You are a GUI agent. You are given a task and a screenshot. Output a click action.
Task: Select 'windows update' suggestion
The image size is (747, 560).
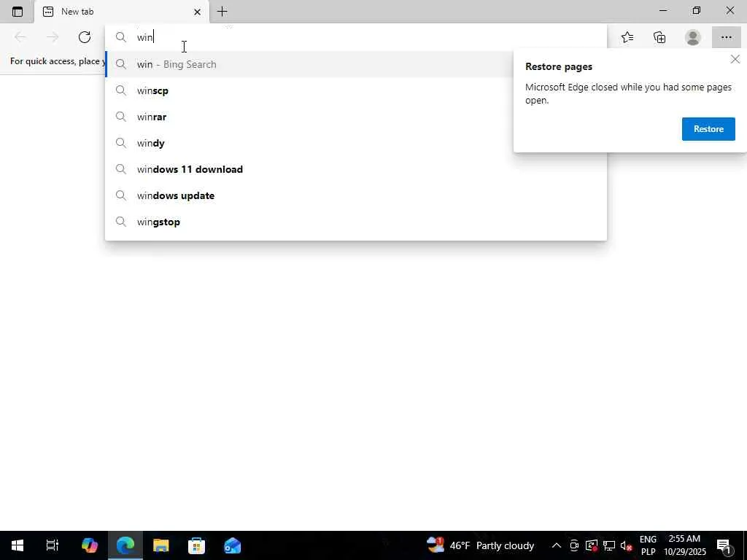click(x=355, y=195)
